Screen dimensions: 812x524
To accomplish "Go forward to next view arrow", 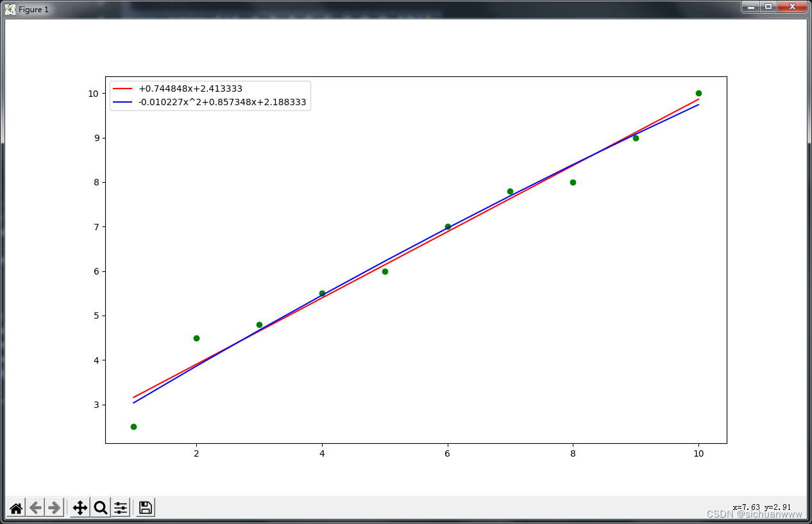I will [55, 508].
